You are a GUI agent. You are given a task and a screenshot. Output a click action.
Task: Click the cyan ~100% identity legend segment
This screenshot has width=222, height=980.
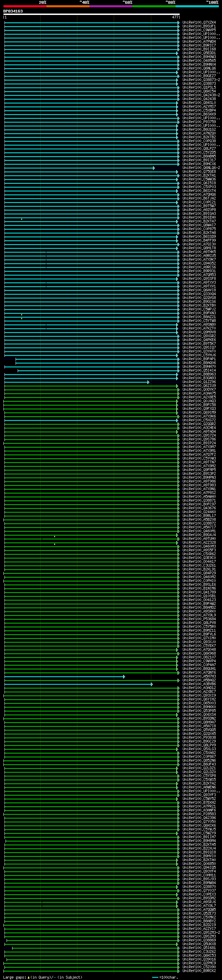click(197, 6)
